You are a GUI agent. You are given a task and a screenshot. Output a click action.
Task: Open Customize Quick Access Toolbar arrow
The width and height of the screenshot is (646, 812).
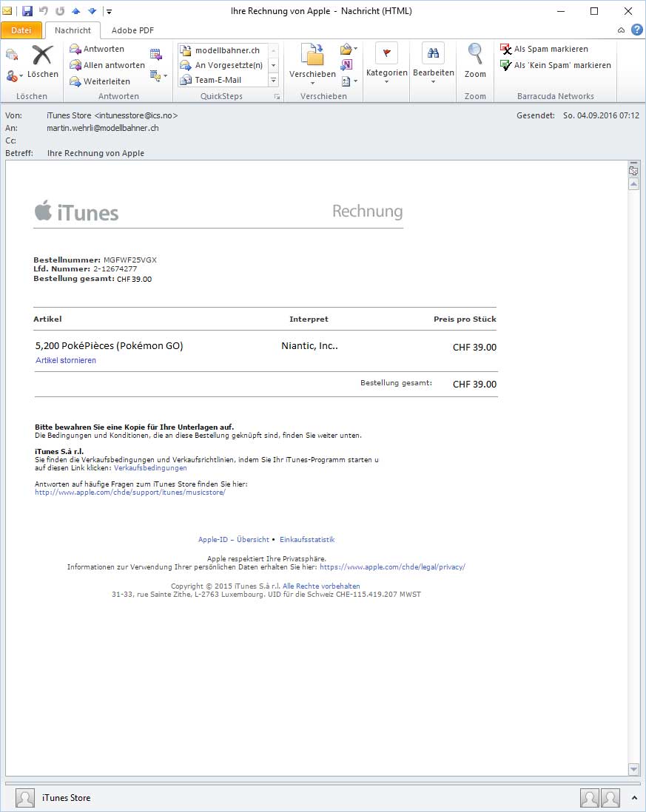(x=108, y=10)
